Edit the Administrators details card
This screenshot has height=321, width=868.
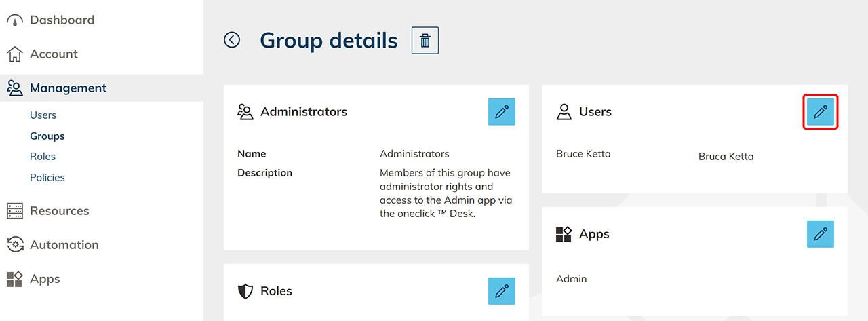pyautogui.click(x=502, y=112)
